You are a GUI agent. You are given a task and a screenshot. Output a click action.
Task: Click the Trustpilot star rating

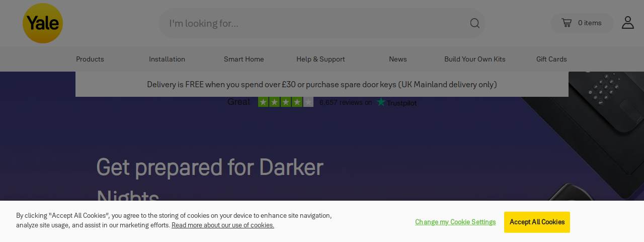tap(286, 102)
